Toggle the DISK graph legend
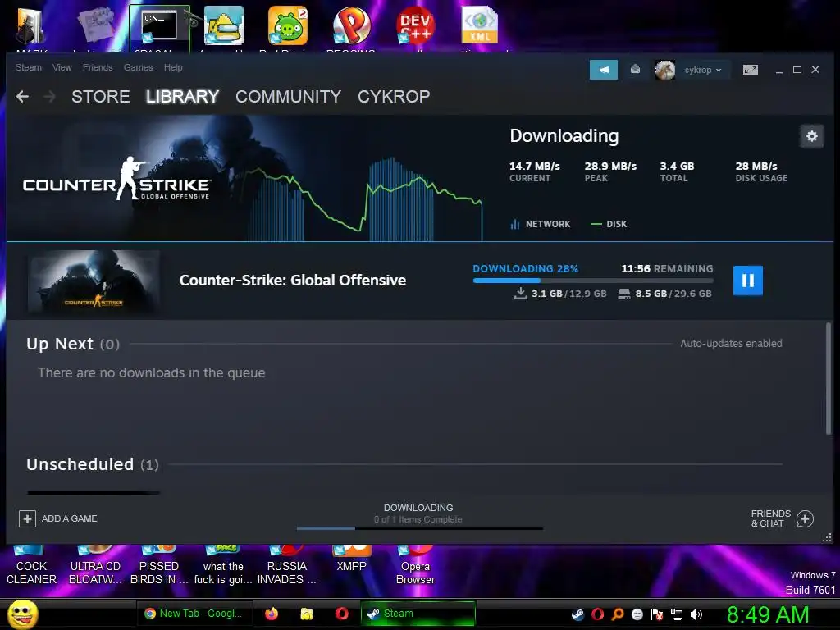840x630 pixels. [609, 224]
